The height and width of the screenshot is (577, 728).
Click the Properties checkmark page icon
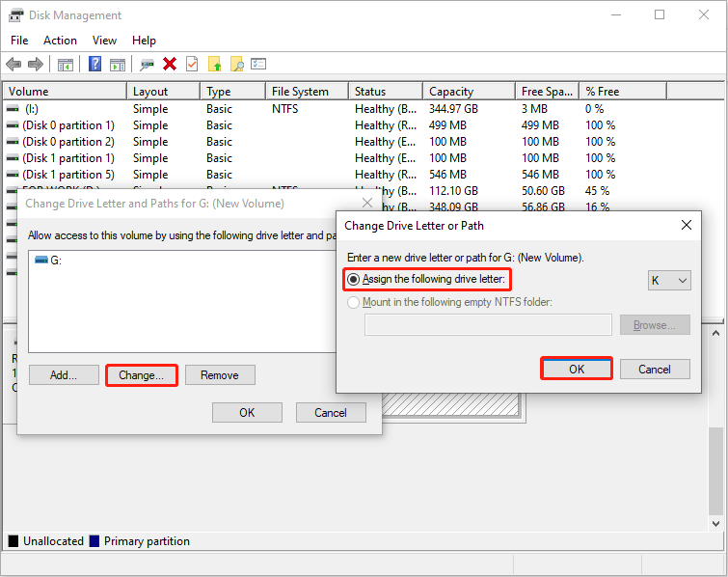click(192, 64)
